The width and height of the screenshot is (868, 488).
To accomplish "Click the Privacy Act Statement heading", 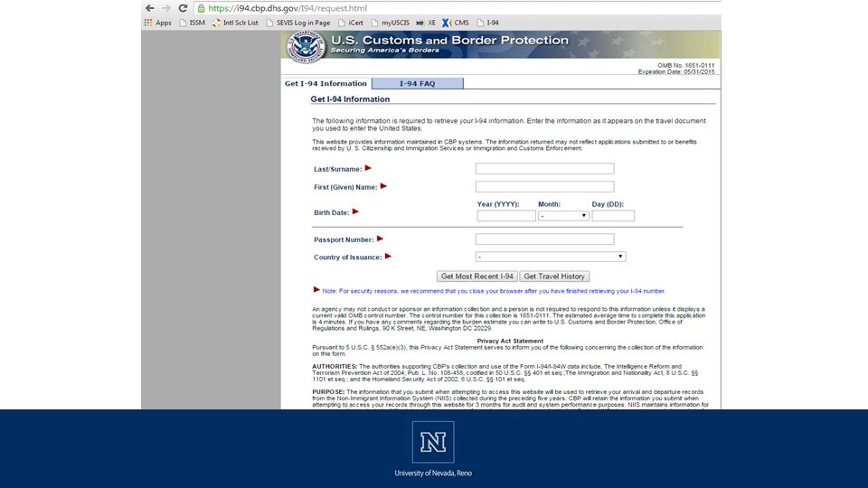I will [x=510, y=341].
